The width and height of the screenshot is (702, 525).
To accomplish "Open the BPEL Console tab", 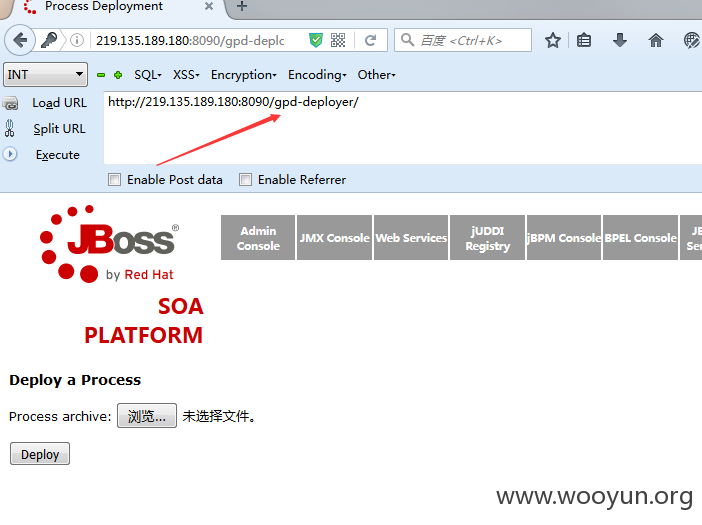I will pyautogui.click(x=641, y=238).
